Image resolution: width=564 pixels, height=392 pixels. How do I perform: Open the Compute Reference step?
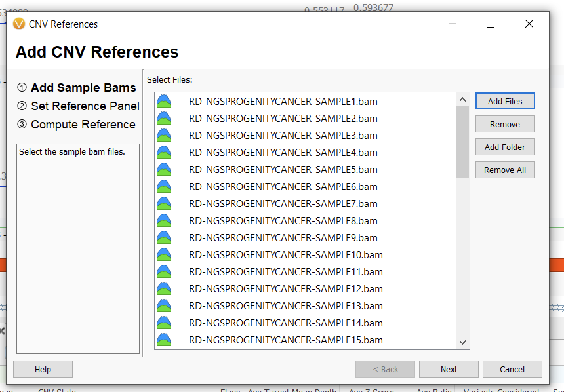pyautogui.click(x=74, y=124)
